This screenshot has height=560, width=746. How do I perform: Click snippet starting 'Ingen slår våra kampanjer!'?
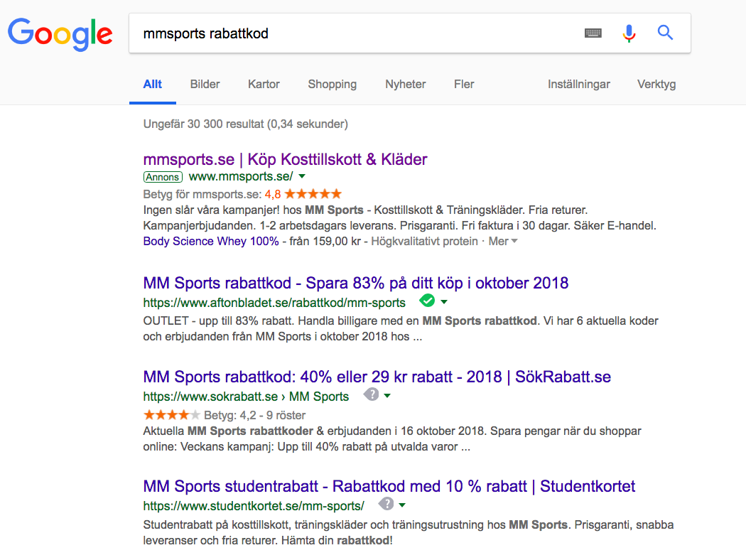pos(399,218)
